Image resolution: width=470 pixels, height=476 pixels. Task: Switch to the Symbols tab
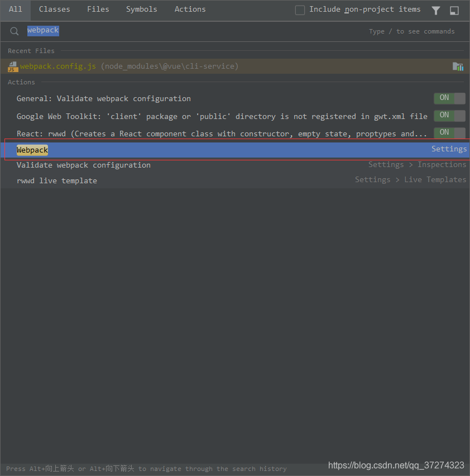pyautogui.click(x=141, y=9)
